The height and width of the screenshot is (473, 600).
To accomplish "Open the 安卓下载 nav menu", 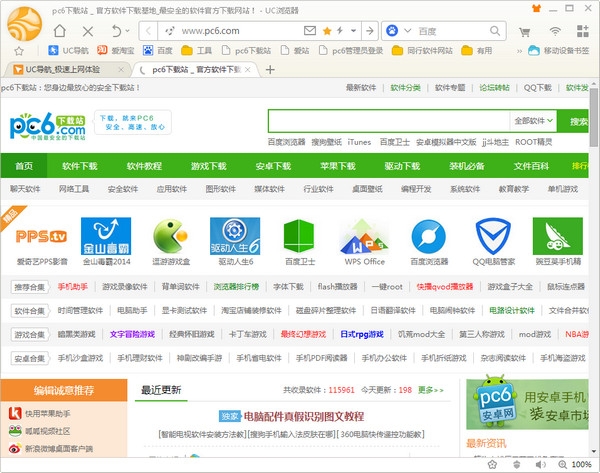I will 273,166.
